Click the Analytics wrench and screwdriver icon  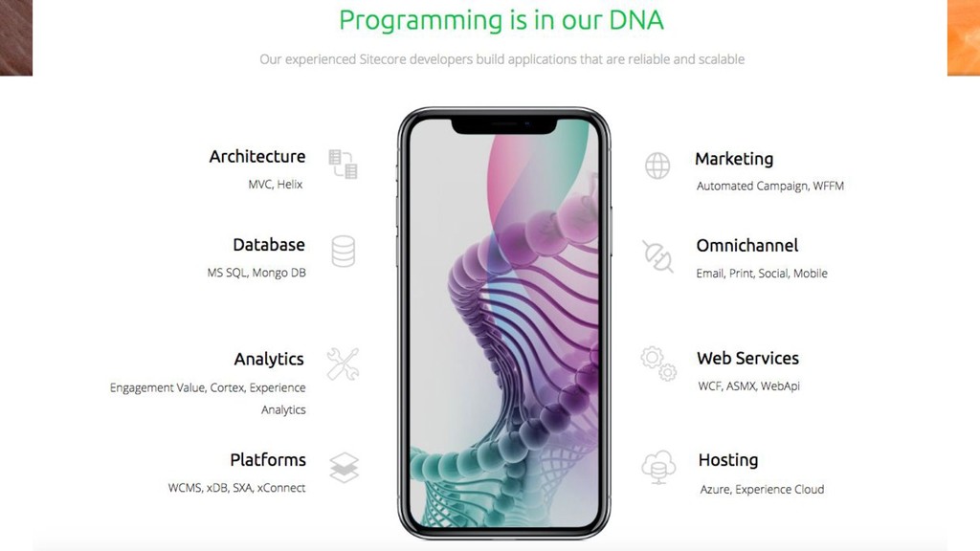[x=344, y=364]
